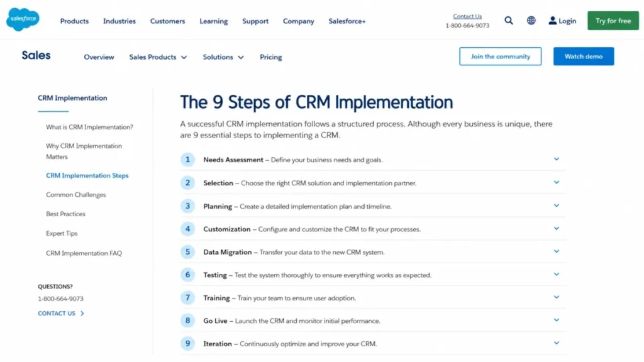Expand the Needs Assessment step chevron
Screen dimensions: 644x362
click(556, 159)
